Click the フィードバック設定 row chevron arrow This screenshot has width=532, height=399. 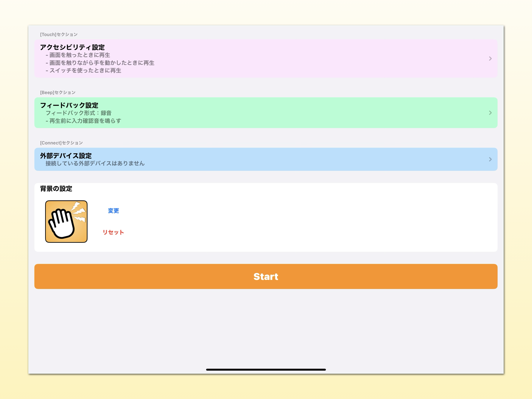[490, 113]
